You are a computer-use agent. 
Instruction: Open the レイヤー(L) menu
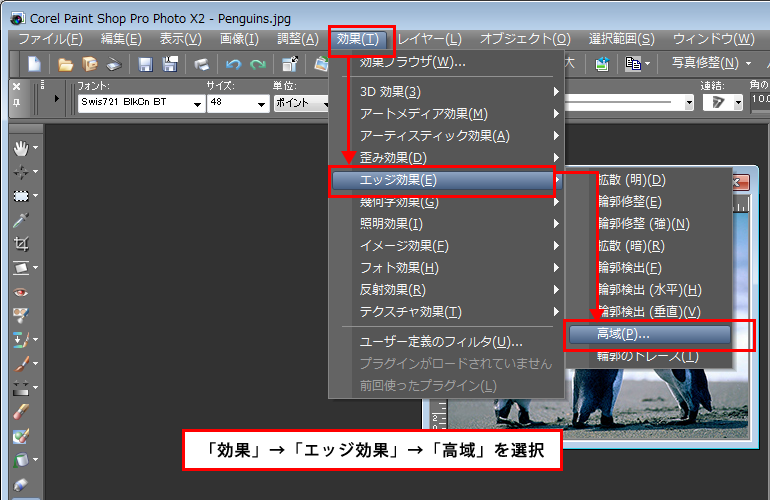click(430, 39)
